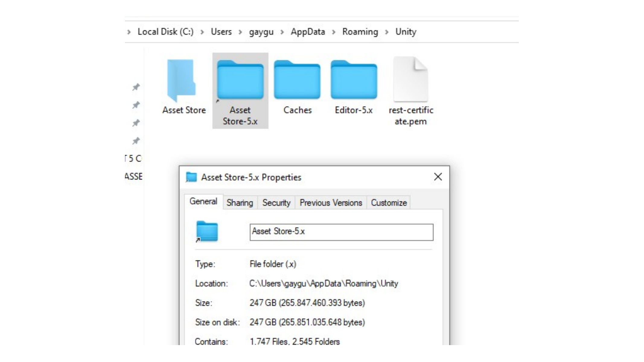The width and height of the screenshot is (644, 362).
Task: Switch to the General tab
Action: pyautogui.click(x=203, y=202)
